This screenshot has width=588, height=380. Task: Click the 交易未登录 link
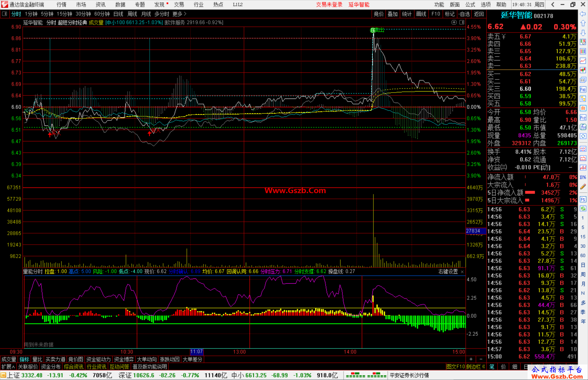click(x=329, y=5)
